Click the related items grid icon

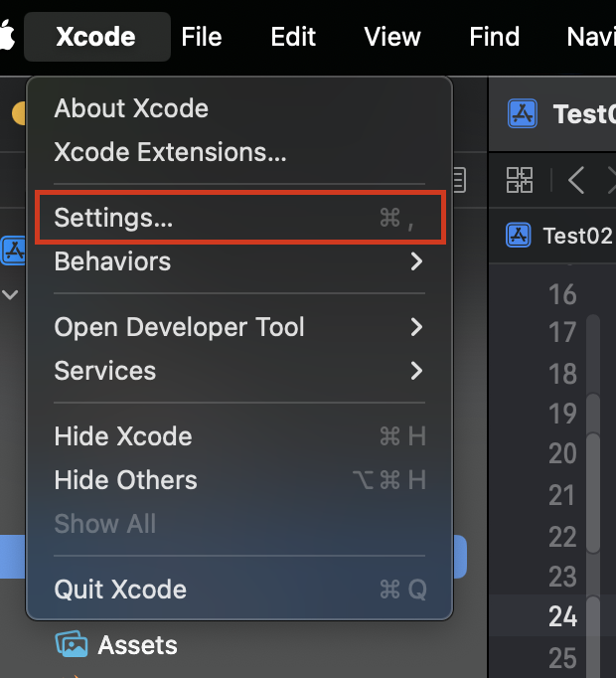point(520,180)
